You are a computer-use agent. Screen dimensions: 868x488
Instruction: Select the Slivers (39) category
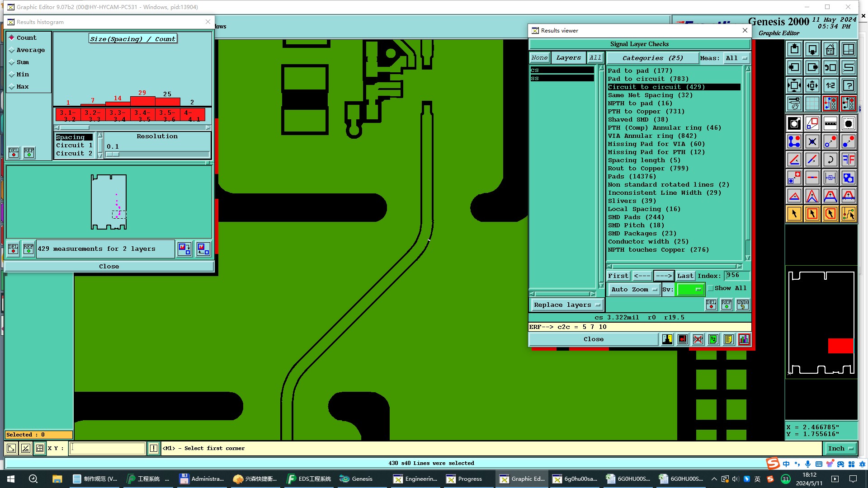(x=632, y=201)
